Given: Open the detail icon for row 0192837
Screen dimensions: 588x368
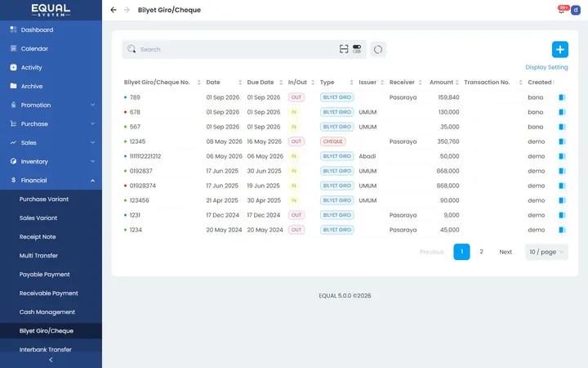Looking at the screenshot, I should pos(562,171).
